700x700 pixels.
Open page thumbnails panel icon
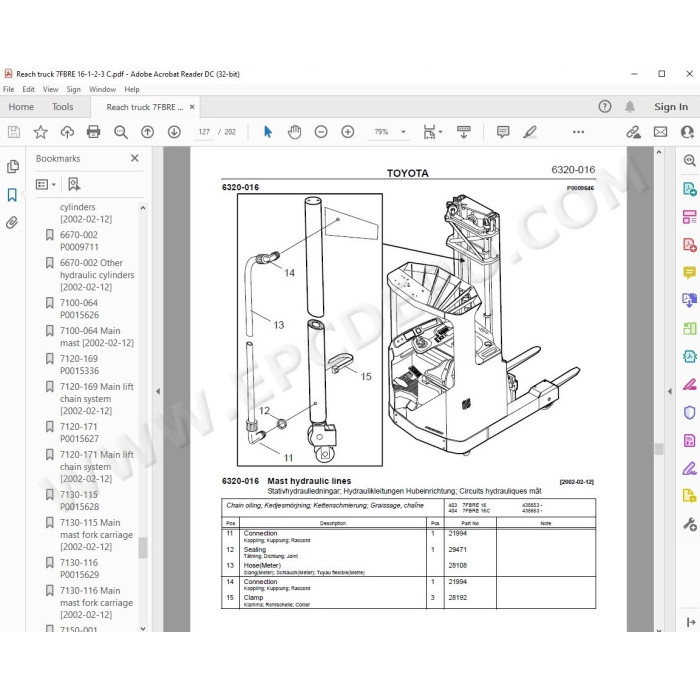point(13,166)
